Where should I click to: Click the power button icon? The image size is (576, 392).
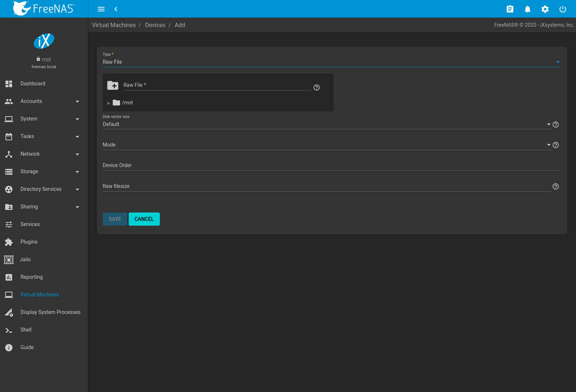click(562, 9)
